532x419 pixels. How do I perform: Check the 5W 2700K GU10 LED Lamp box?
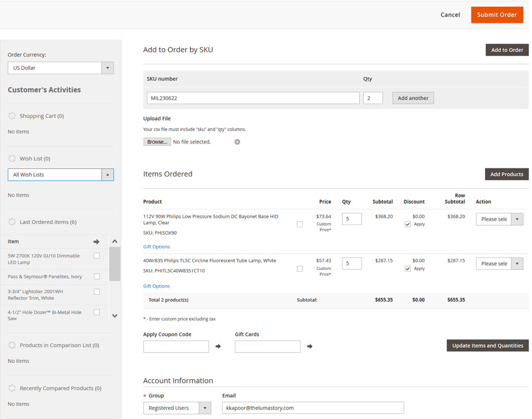coord(97,256)
